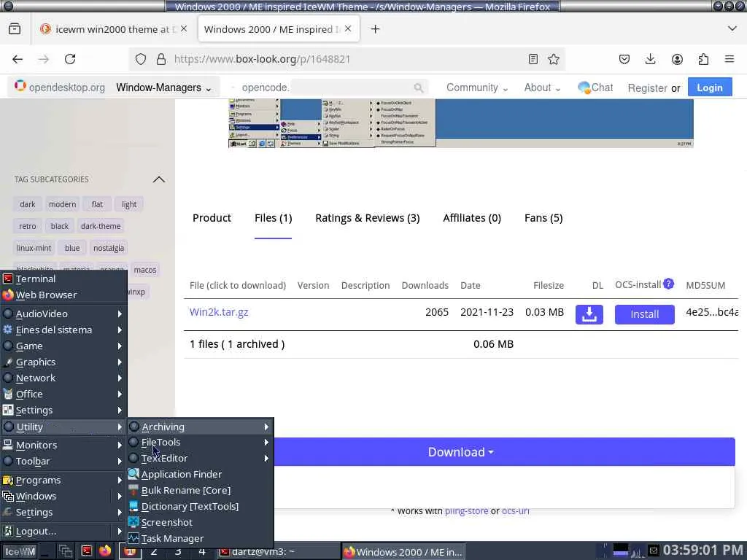Choose Logout... from the IceWM menu

(x=64, y=531)
